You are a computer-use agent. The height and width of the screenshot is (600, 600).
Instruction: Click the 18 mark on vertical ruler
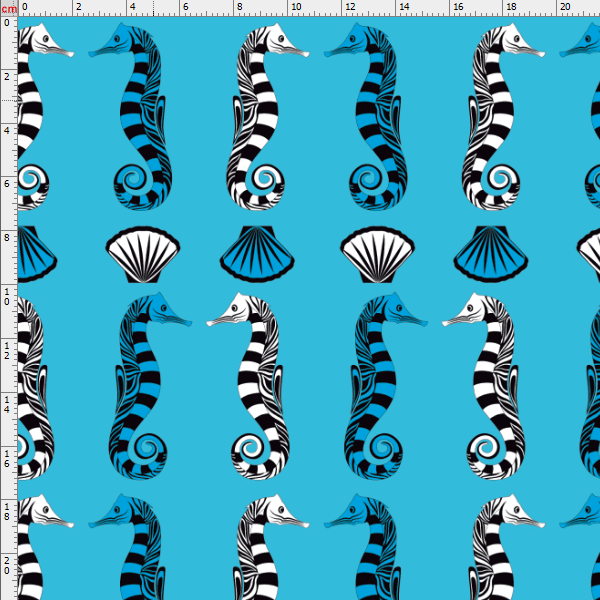(x=7, y=512)
